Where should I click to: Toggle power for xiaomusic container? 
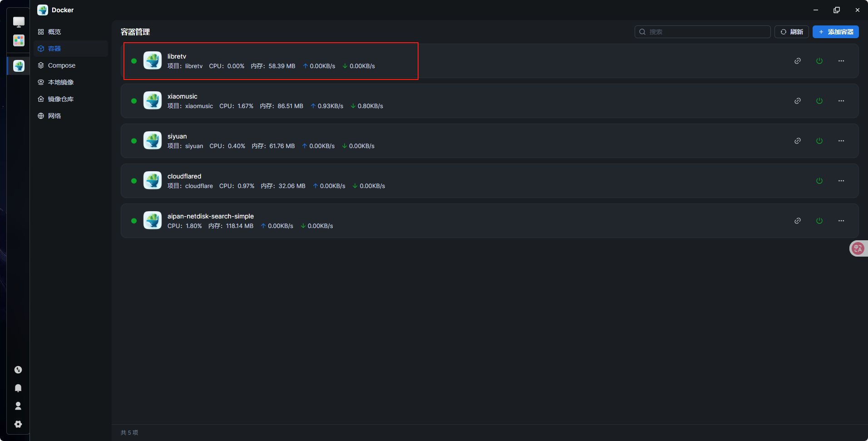pos(819,101)
